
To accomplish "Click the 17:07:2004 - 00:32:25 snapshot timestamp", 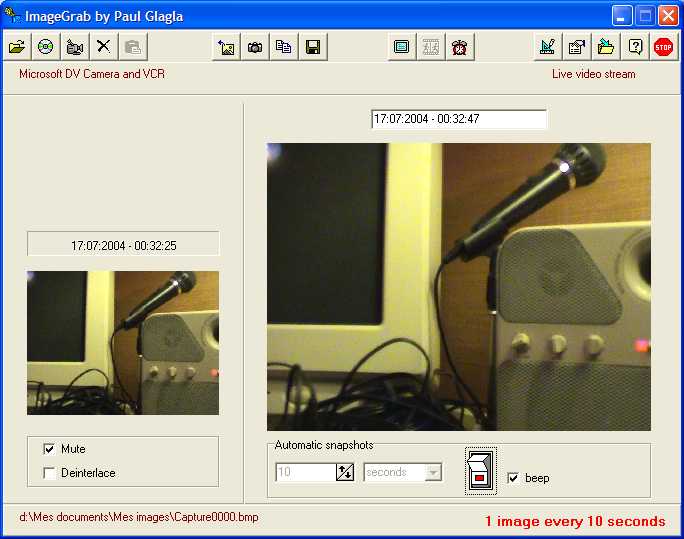I will [x=123, y=246].
